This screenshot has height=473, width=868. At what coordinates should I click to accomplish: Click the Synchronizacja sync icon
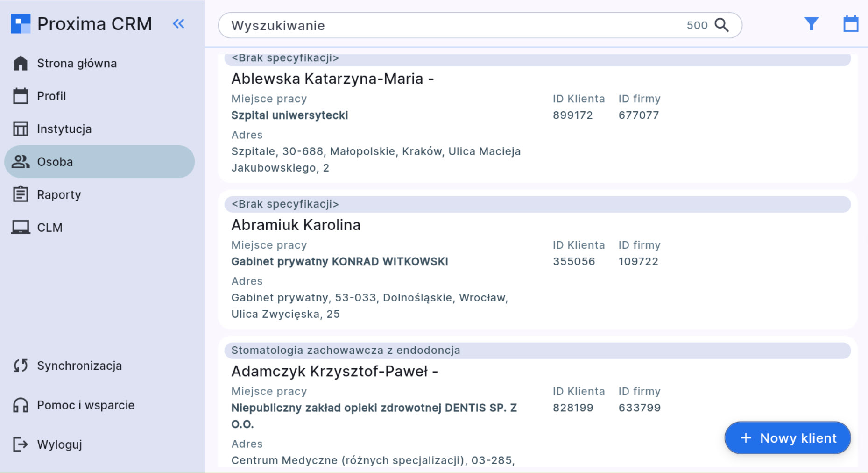tap(21, 365)
